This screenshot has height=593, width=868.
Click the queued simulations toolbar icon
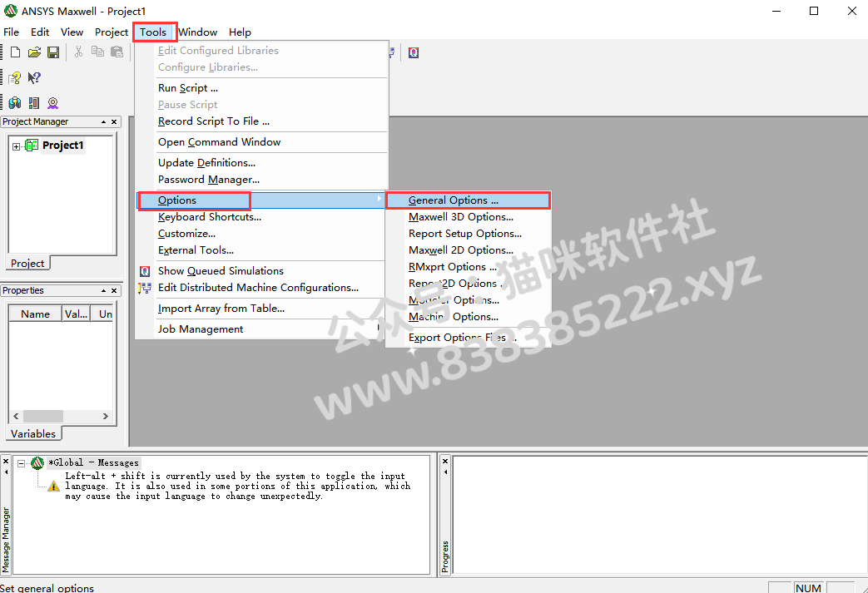coord(414,52)
